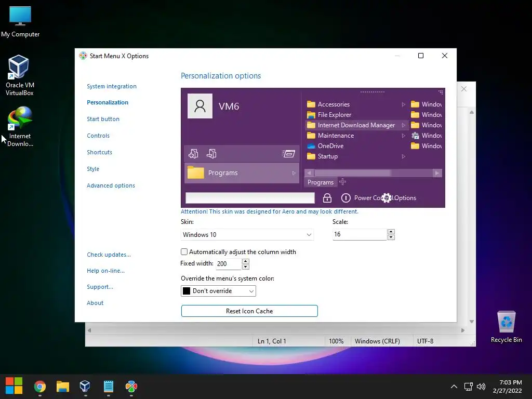Click the Scale input field
Image resolution: width=532 pixels, height=399 pixels.
360,234
